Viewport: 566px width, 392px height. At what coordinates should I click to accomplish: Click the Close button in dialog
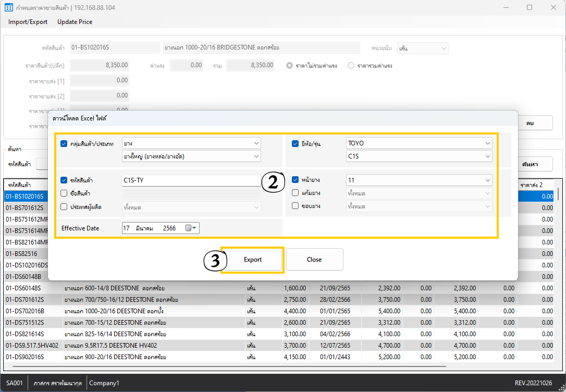pyautogui.click(x=314, y=260)
